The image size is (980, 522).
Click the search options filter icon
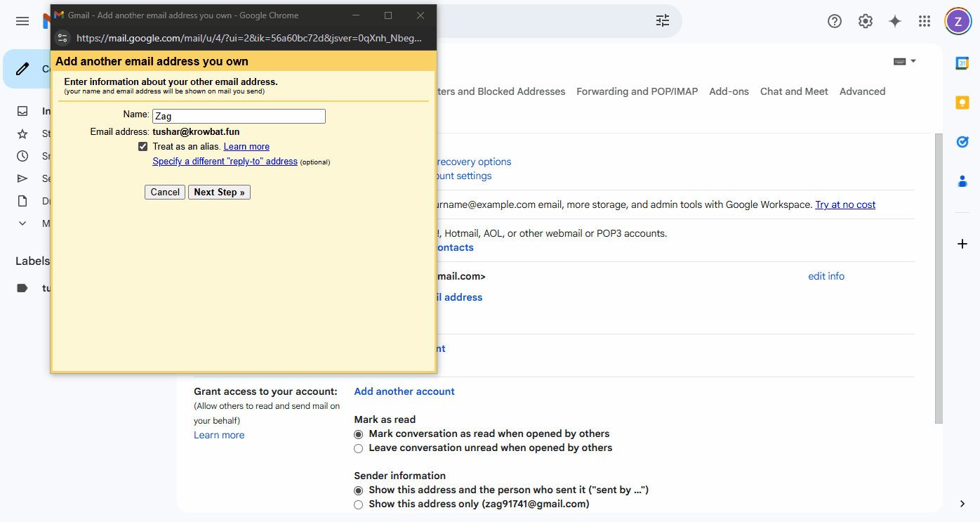tap(663, 21)
